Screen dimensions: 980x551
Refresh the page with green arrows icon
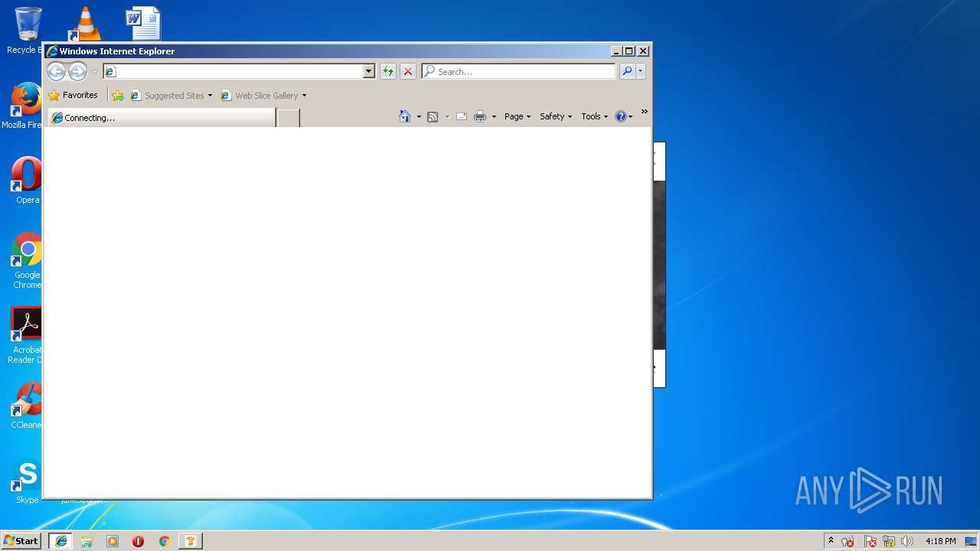pyautogui.click(x=388, y=71)
